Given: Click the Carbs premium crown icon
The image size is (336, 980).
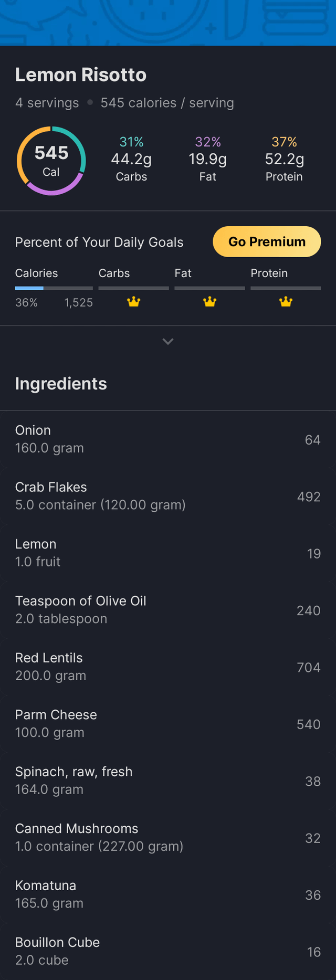Looking at the screenshot, I should click(x=134, y=302).
